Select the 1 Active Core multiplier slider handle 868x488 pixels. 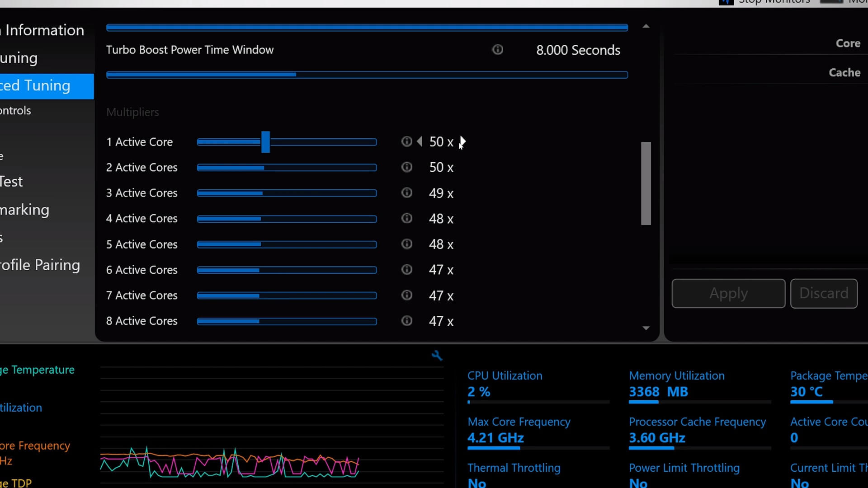pos(266,141)
